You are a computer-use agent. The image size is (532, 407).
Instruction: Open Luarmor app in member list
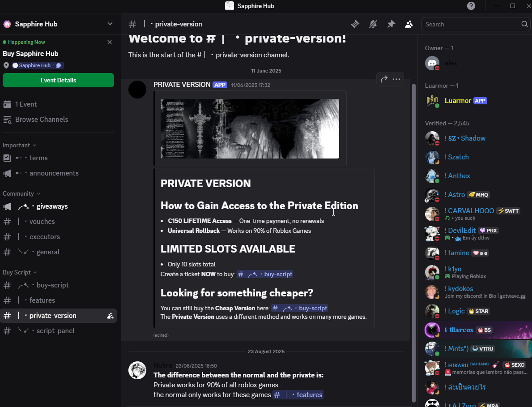tap(474, 101)
